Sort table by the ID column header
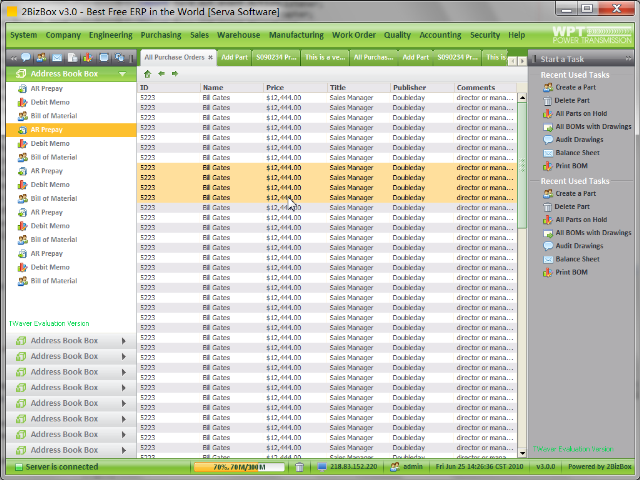 (169, 87)
